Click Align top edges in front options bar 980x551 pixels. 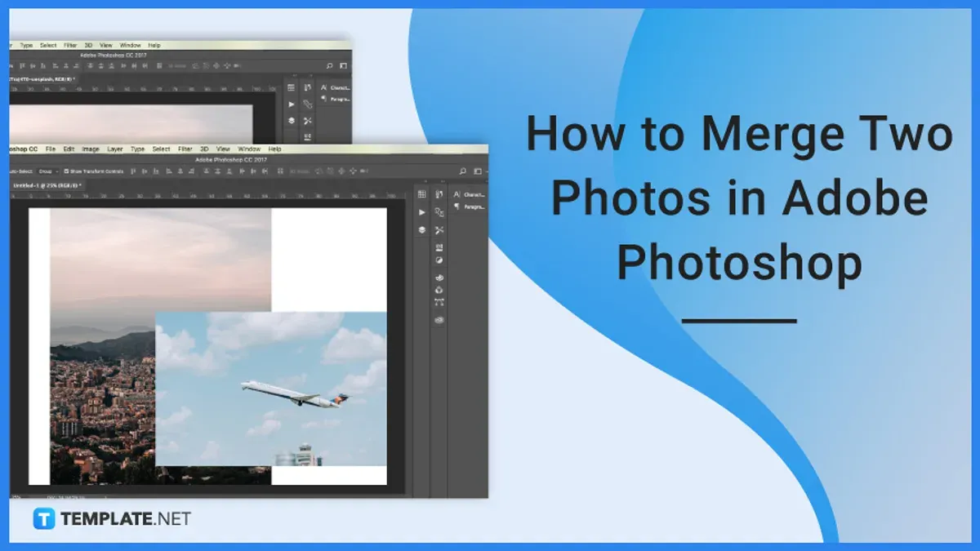(133, 171)
